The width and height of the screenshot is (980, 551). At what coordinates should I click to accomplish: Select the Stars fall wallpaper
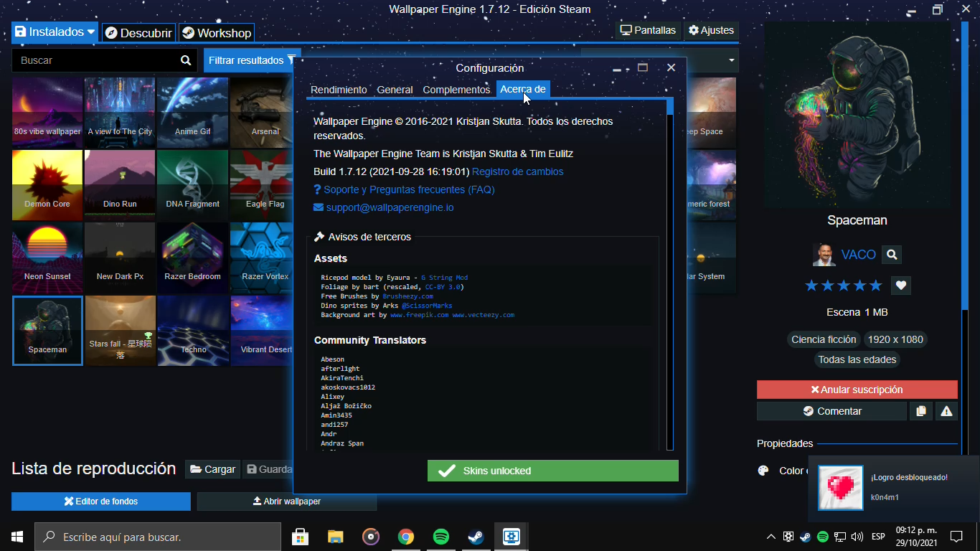click(x=120, y=330)
